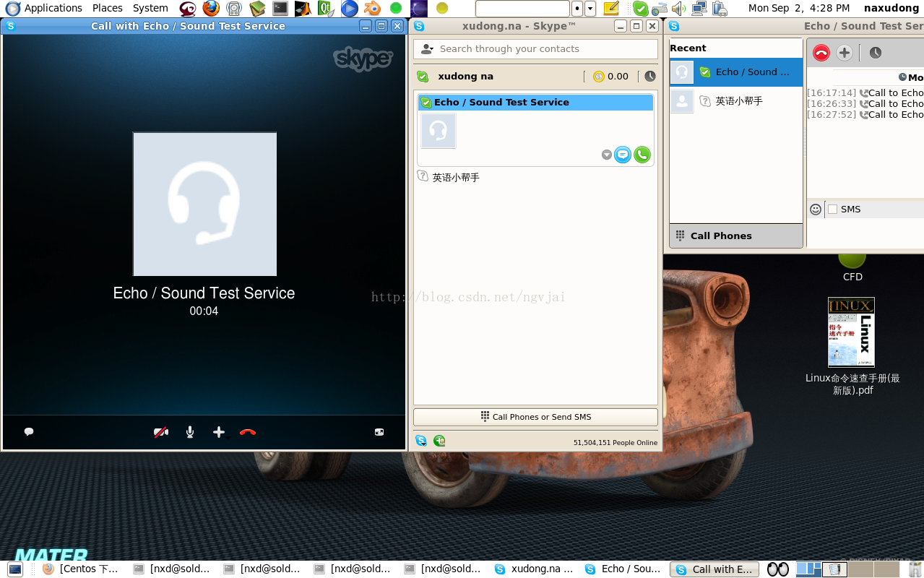Screen dimensions: 924x578
Task: Open the contacts filter dropdown beside search
Action: 427,49
